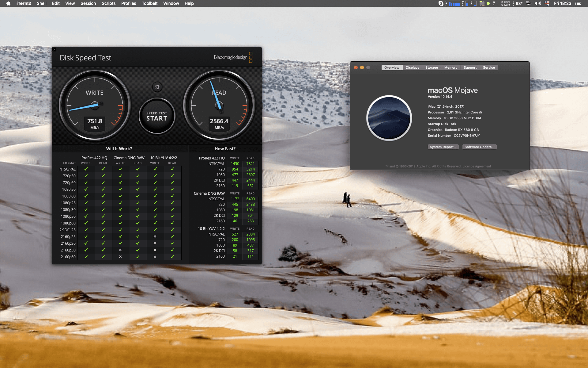The width and height of the screenshot is (588, 368).
Task: Open the input source flag menu
Action: click(x=547, y=3)
